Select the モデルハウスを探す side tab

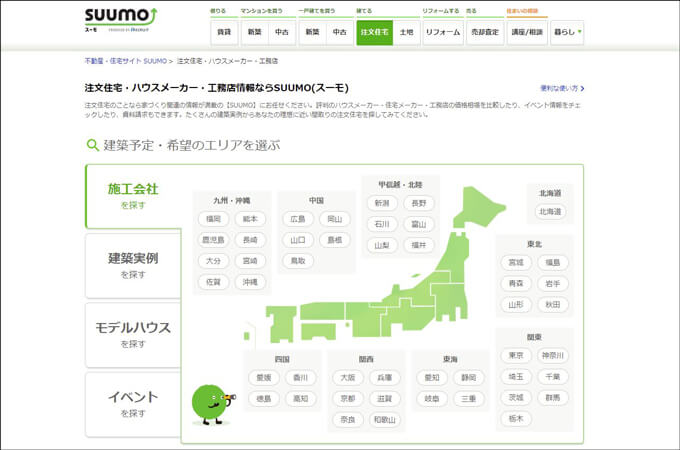coord(133,335)
